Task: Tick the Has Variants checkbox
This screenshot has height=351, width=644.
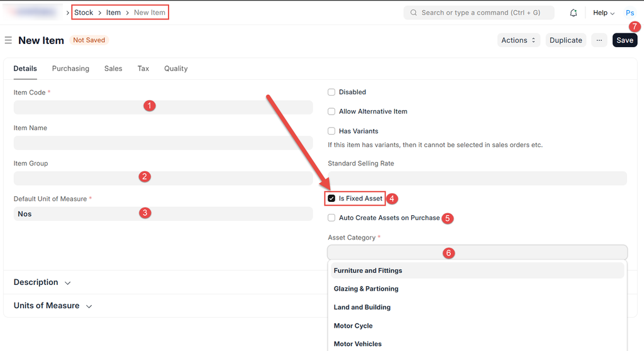Action: [x=331, y=131]
